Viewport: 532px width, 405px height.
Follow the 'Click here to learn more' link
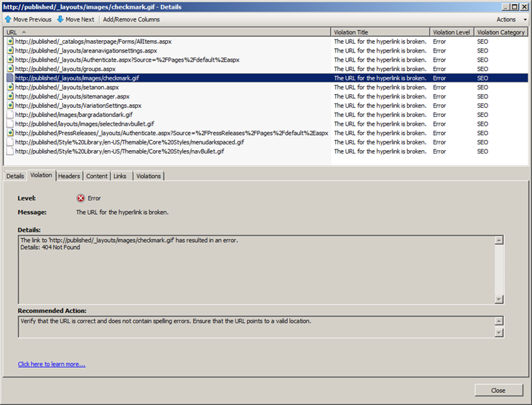pos(52,364)
